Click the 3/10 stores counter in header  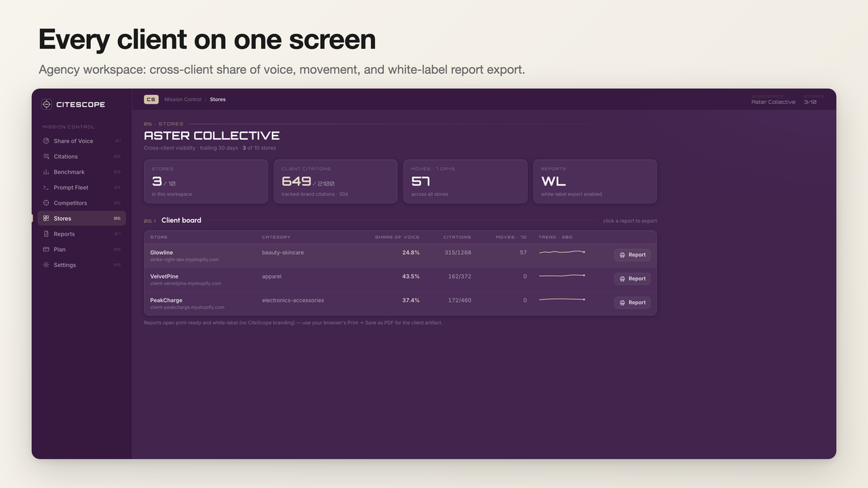point(810,102)
